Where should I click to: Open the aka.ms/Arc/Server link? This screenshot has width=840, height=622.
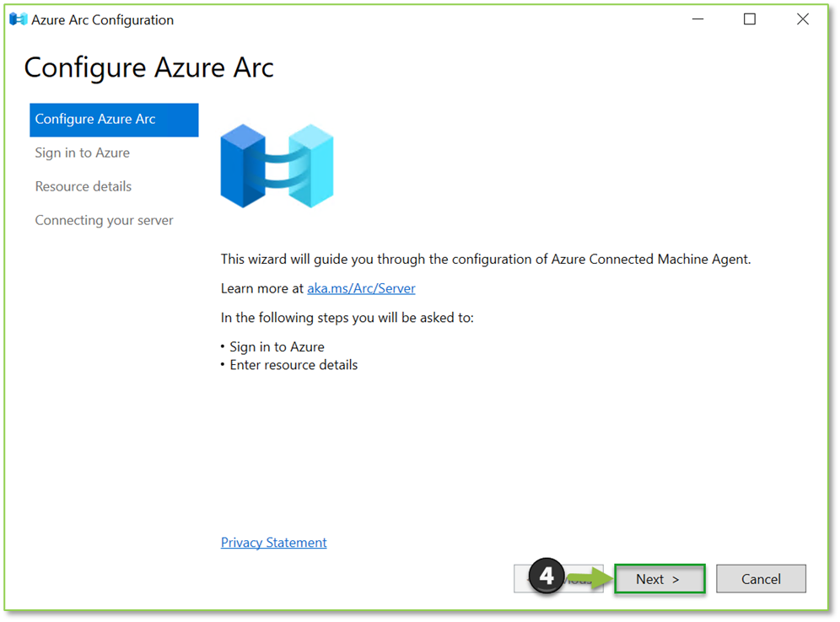coord(361,288)
